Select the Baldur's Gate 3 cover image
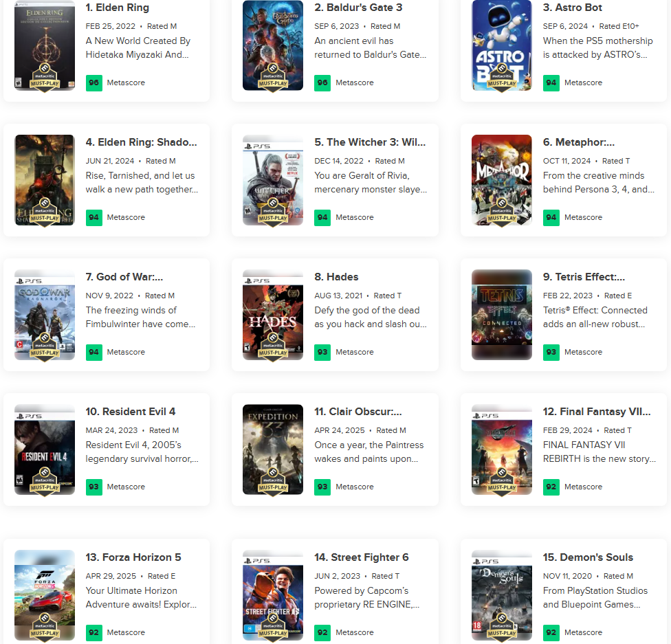 tap(273, 45)
